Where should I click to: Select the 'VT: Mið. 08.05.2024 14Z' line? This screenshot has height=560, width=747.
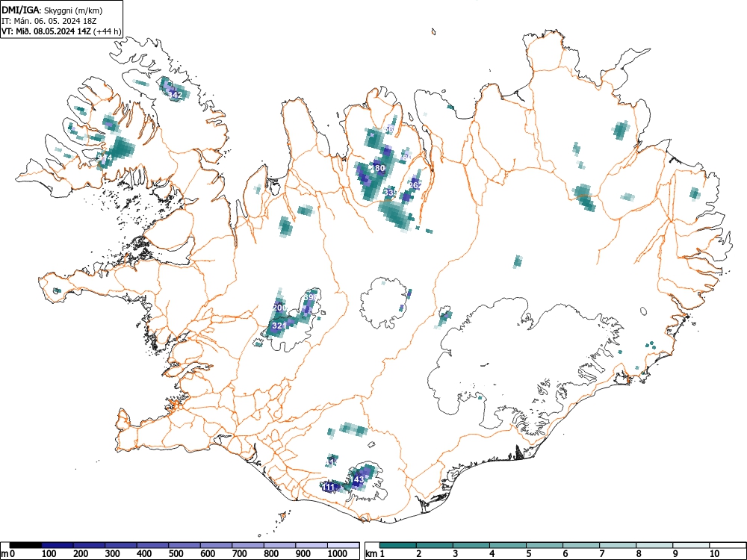[46, 32]
